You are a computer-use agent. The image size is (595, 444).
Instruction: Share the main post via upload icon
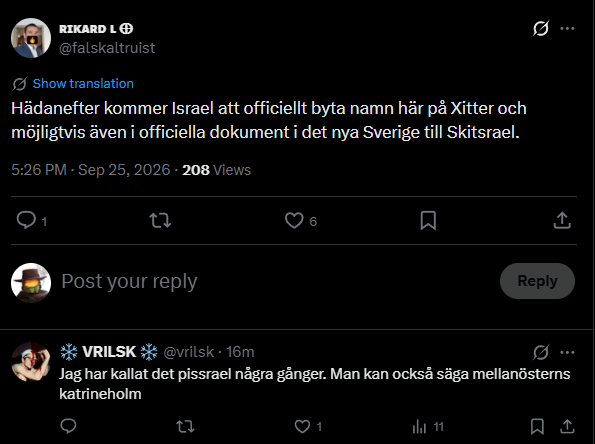pyautogui.click(x=562, y=220)
